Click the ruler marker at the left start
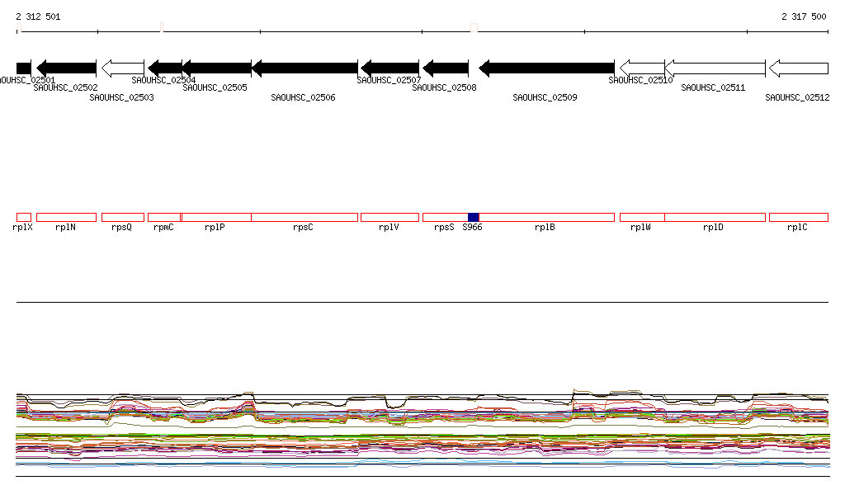Viewport: 845px width, 504px height. point(19,27)
